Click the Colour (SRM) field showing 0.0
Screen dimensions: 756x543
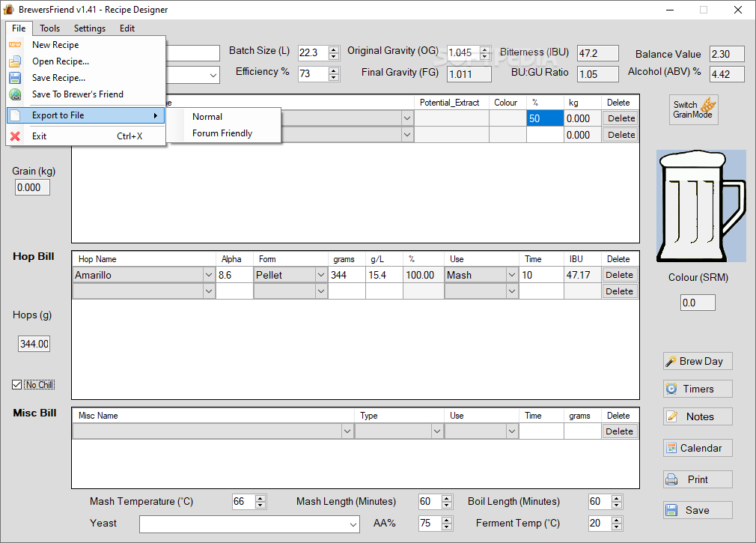click(x=698, y=303)
